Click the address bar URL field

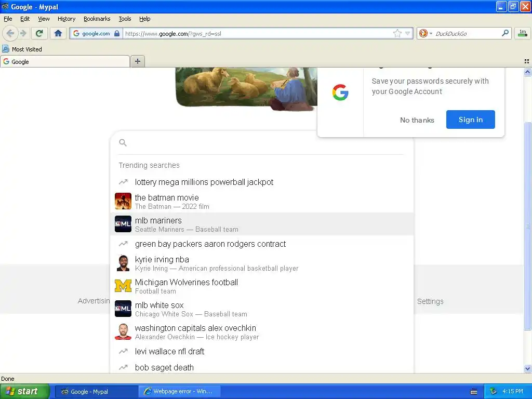coord(258,33)
